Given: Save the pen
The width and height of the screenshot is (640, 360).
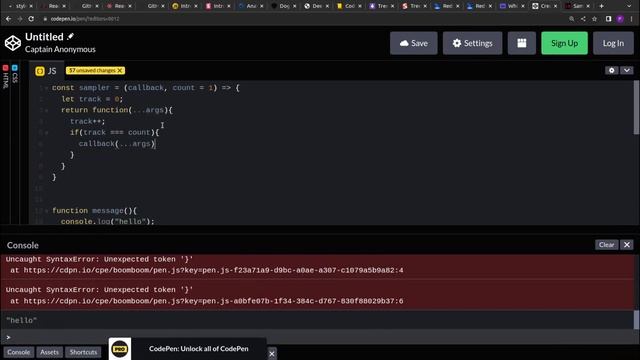Looking at the screenshot, I should pyautogui.click(x=413, y=43).
